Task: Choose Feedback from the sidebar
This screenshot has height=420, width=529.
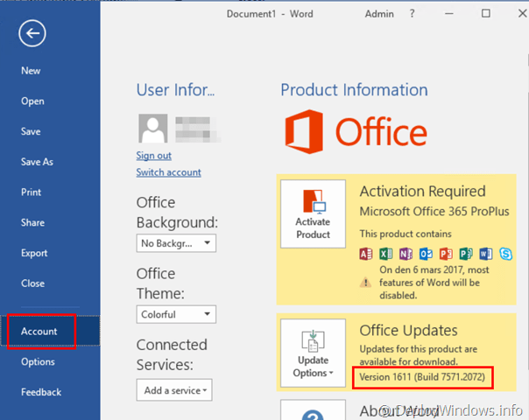Action: point(40,392)
